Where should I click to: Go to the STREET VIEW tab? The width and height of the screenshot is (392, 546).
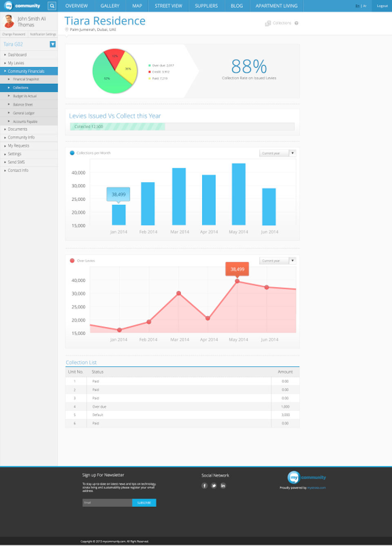tap(168, 6)
